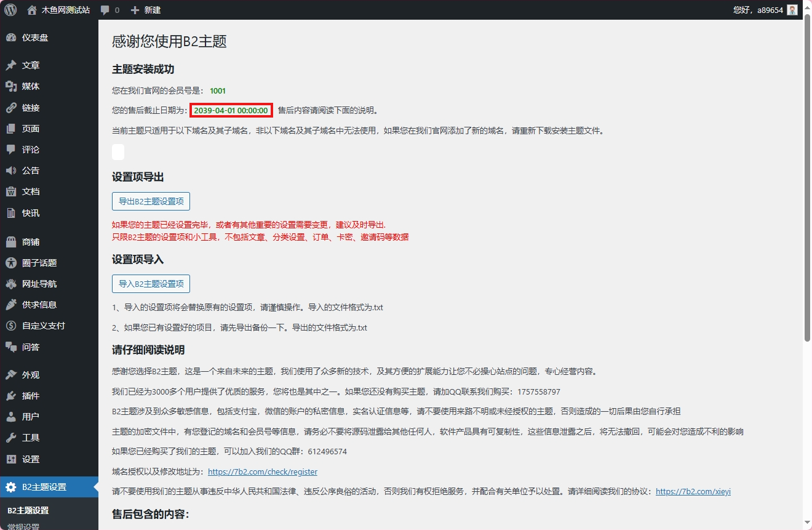Click the 圈子话题 circle icon
Image resolution: width=812 pixels, height=530 pixels.
[11, 263]
